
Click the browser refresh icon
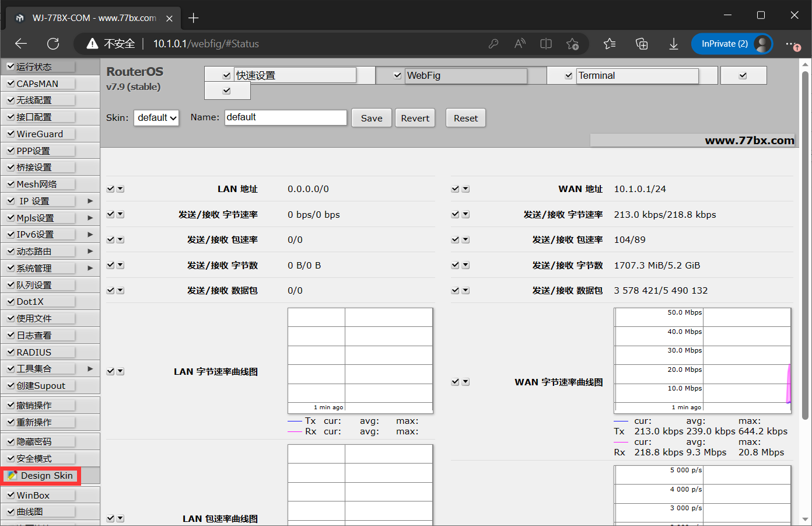click(53, 44)
